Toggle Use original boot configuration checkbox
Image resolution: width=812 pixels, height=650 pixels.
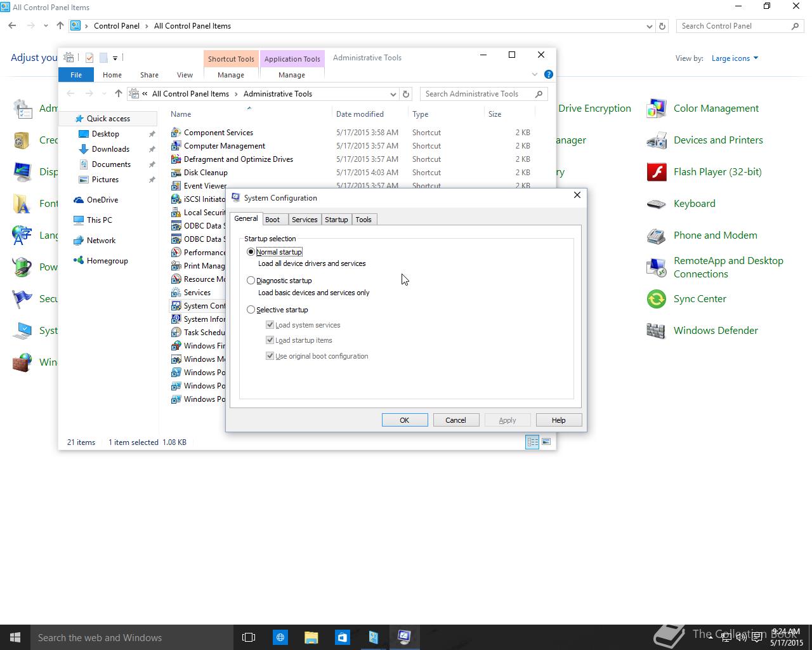click(x=270, y=356)
